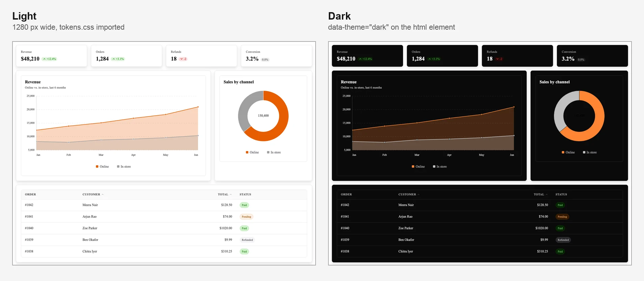Click Meera Nair in the light orders table
Screen dimensions: 644x281
[90, 205]
